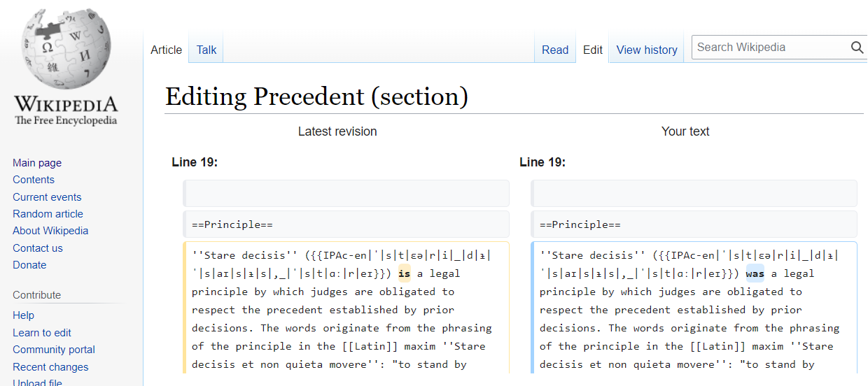Open the View history tab
Image resolution: width=868 pixels, height=386 pixels.
(x=647, y=50)
